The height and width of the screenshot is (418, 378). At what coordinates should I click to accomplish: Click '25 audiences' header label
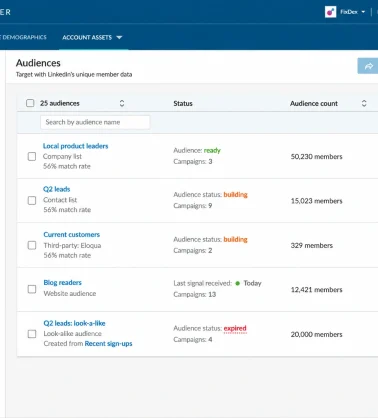[x=60, y=103]
